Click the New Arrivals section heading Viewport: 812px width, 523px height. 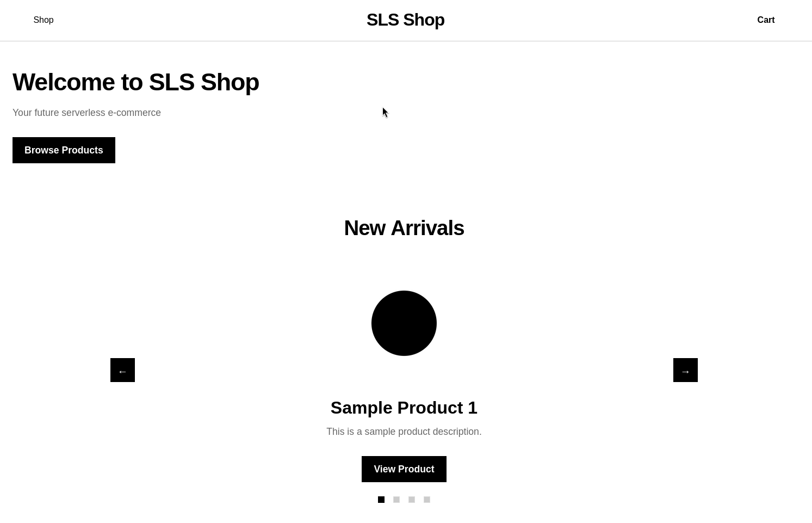[404, 227]
